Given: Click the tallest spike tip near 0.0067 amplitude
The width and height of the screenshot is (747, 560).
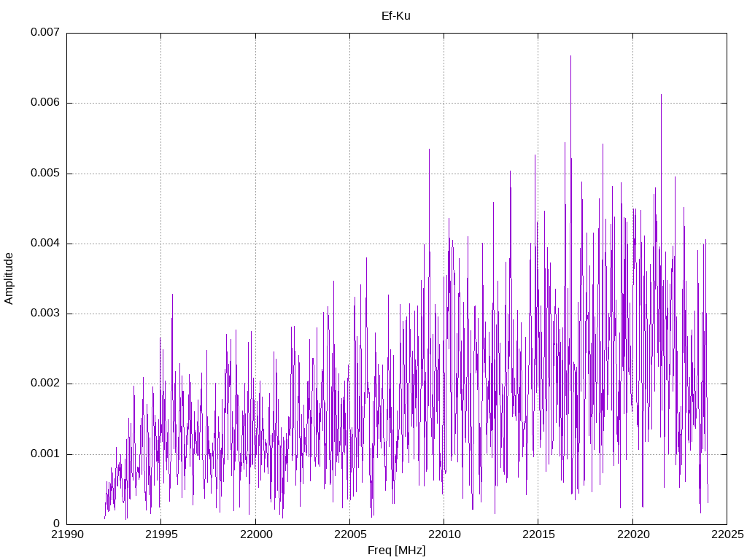Looking at the screenshot, I should 570,56.
